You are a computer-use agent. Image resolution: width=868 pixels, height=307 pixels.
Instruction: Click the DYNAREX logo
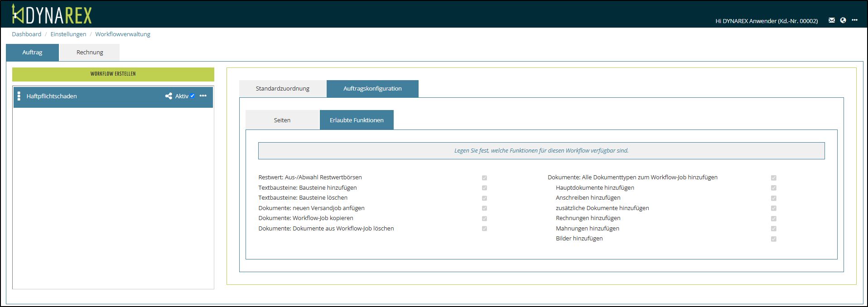52,14
